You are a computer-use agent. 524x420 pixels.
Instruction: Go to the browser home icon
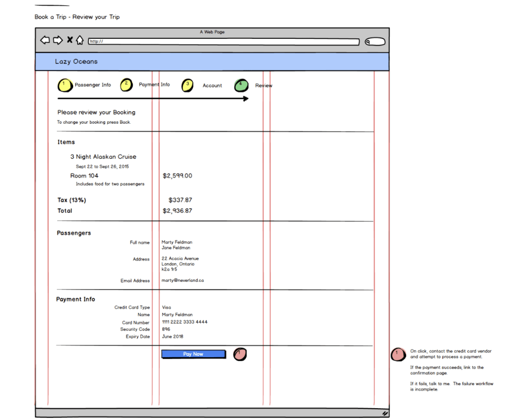(x=80, y=40)
